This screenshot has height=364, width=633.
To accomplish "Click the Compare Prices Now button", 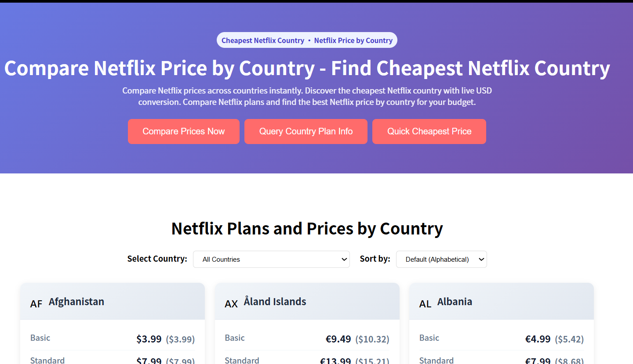I will coord(183,131).
